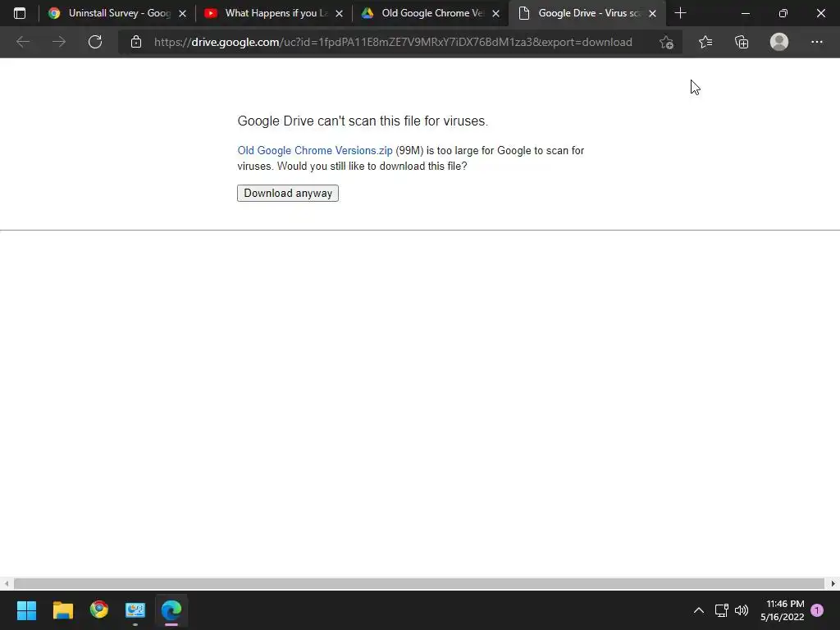
Task: Click the Download anyway button
Action: (288, 193)
